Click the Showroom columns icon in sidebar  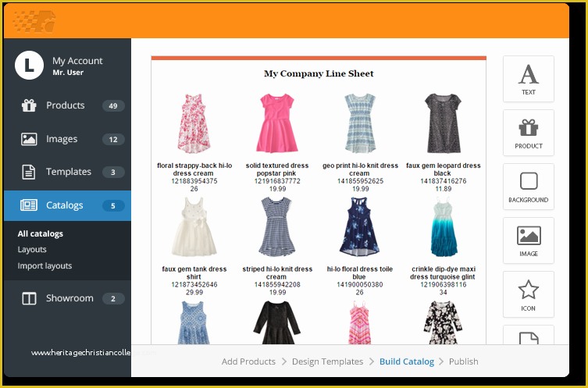(x=29, y=298)
